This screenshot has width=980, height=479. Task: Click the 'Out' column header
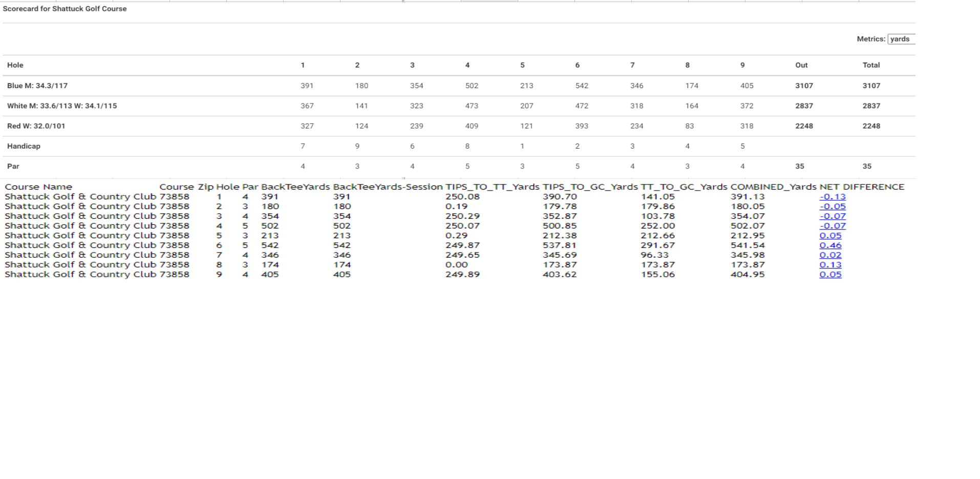(801, 65)
